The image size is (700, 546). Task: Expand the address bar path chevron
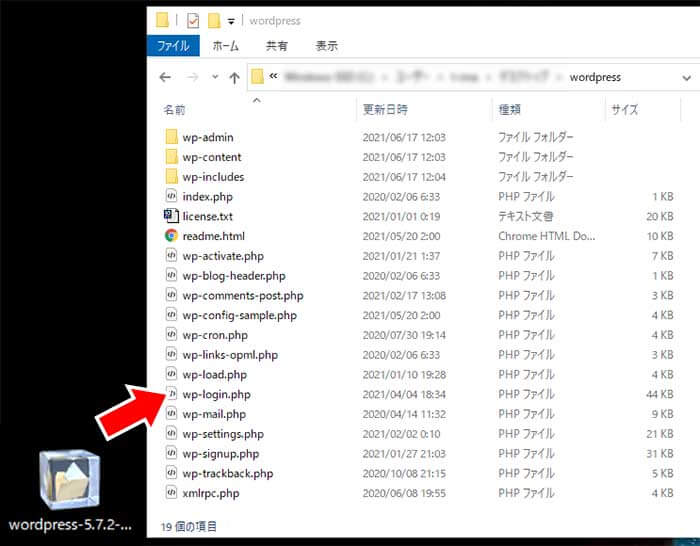274,77
